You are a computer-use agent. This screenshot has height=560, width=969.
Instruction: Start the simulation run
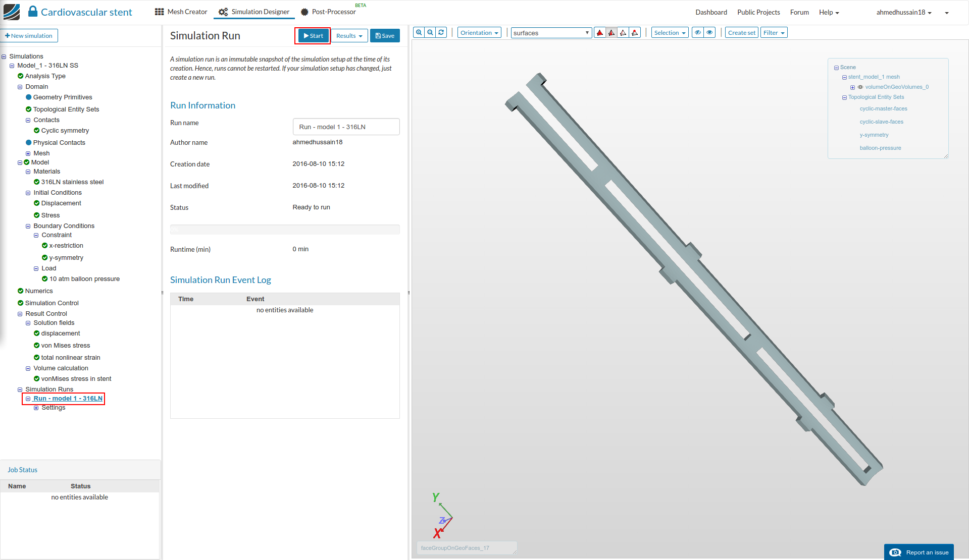pos(313,36)
